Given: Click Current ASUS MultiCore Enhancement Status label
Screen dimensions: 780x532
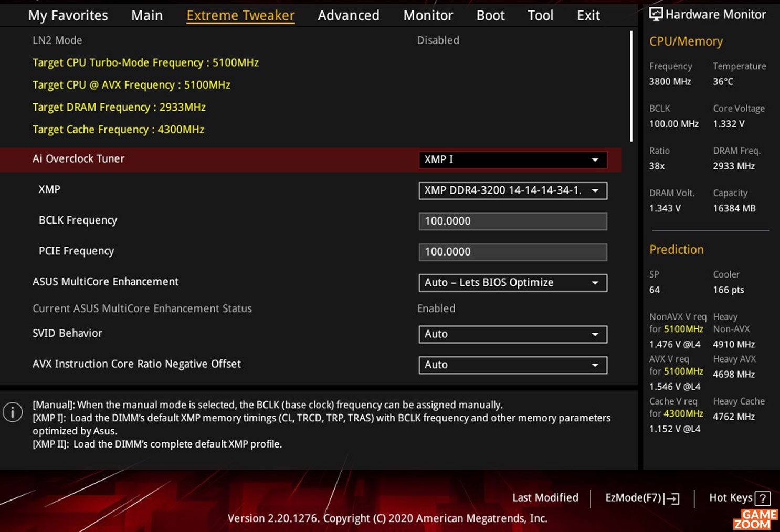Looking at the screenshot, I should tap(142, 308).
